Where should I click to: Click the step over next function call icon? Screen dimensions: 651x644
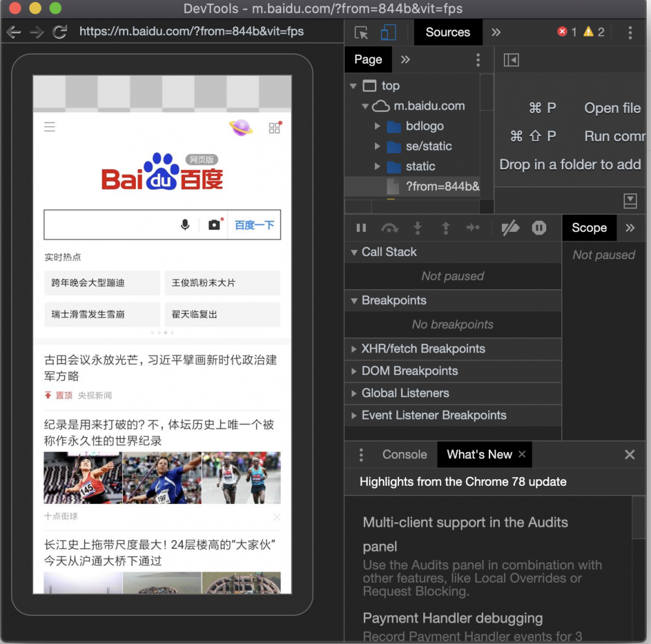click(389, 228)
